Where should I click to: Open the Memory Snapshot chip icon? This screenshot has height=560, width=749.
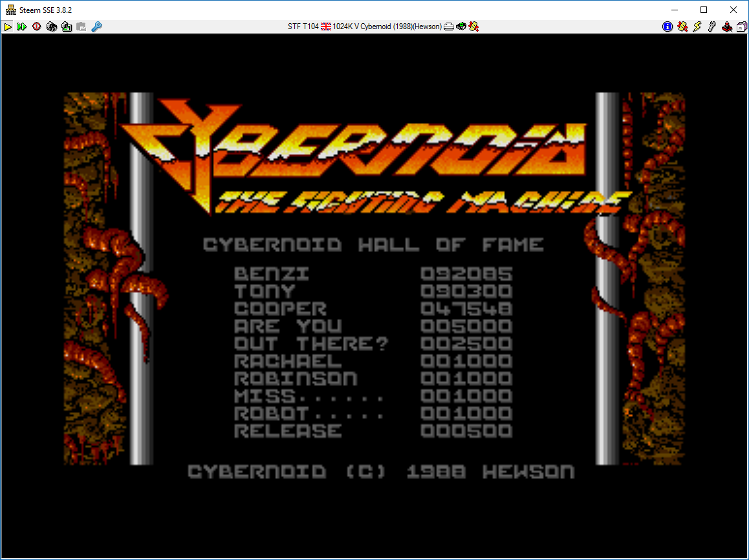pyautogui.click(x=51, y=27)
